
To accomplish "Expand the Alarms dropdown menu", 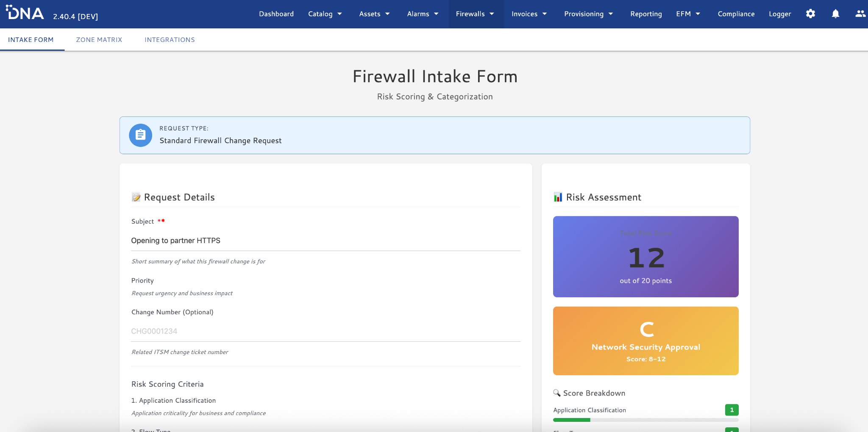I will [x=423, y=14].
